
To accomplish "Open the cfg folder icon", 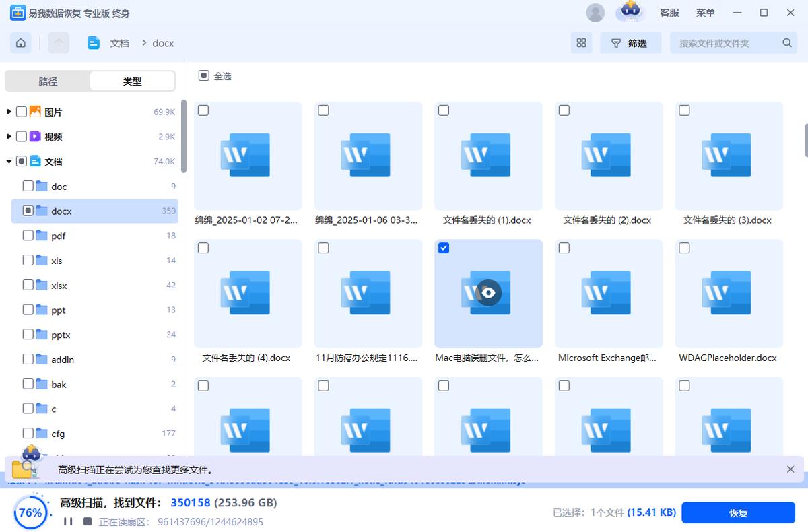I will click(42, 434).
